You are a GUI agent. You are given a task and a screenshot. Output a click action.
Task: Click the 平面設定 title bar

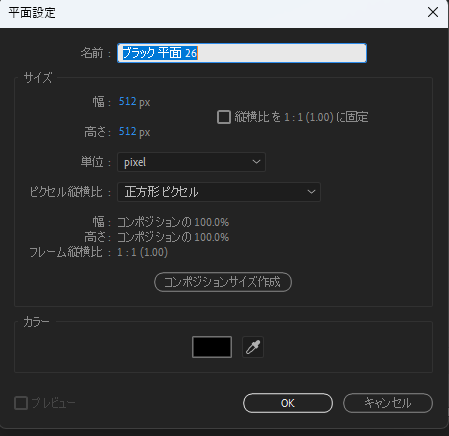point(213,13)
